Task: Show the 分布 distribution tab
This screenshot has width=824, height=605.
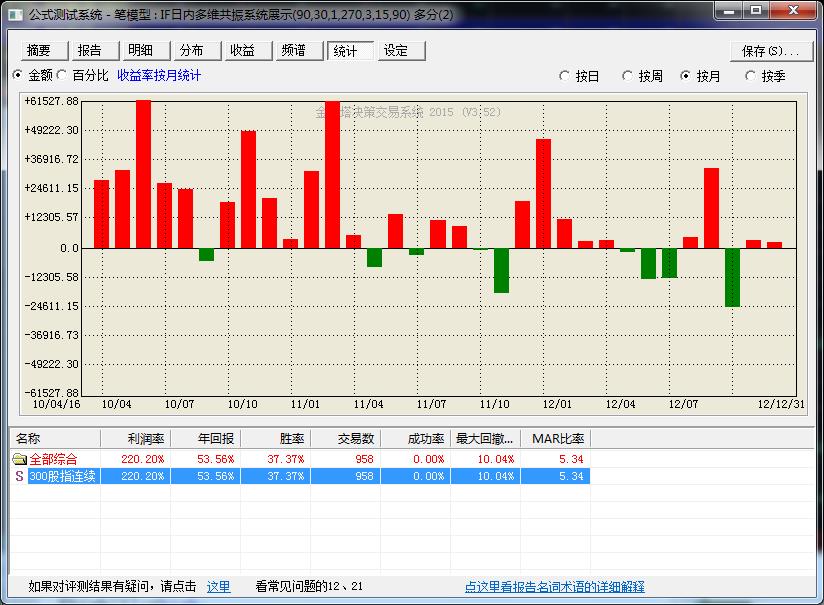Action: click(x=193, y=51)
